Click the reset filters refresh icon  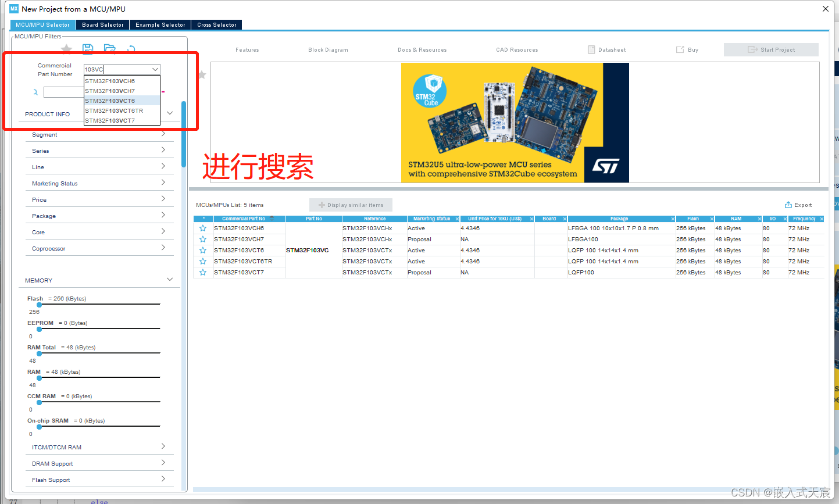[131, 49]
